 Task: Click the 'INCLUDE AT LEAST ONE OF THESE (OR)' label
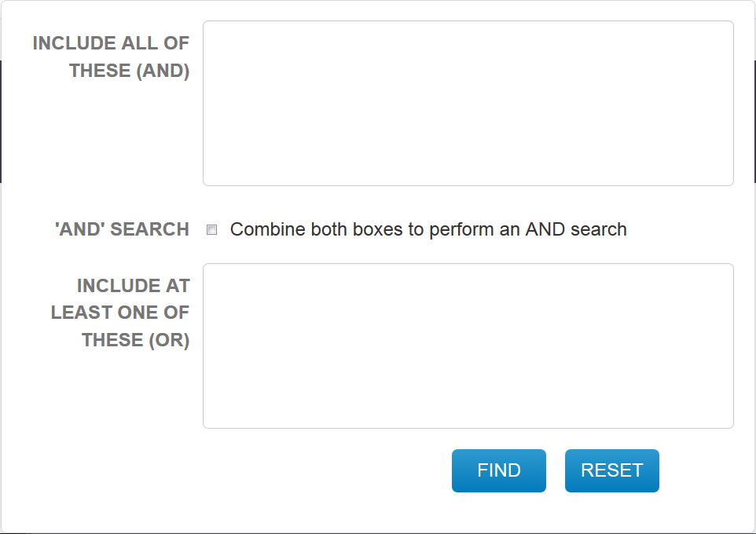(x=120, y=313)
